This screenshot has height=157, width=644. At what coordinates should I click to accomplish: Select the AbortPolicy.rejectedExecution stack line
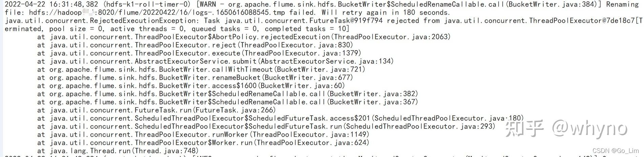[x=244, y=37]
